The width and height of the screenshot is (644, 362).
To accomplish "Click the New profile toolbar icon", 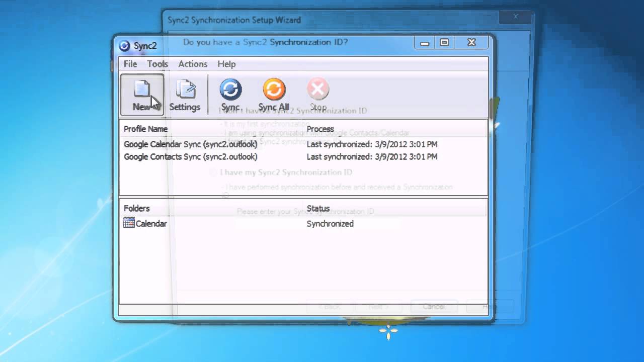I will click(142, 95).
